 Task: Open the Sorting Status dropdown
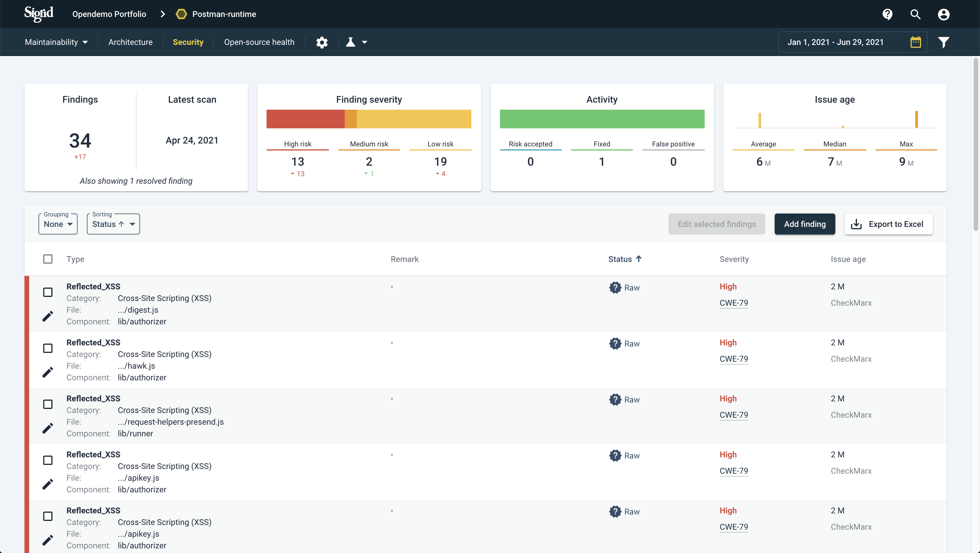pyautogui.click(x=113, y=224)
